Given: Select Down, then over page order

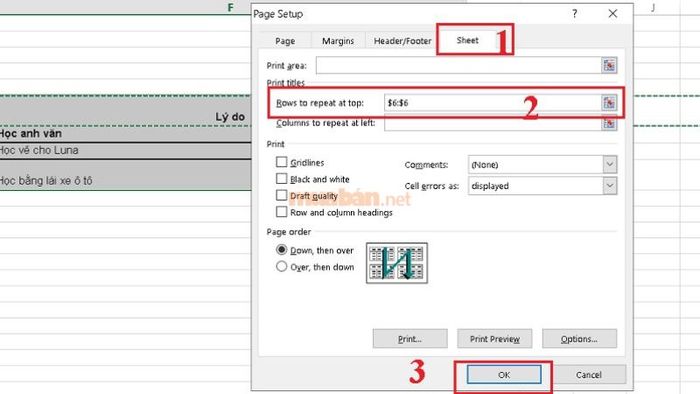Looking at the screenshot, I should click(281, 249).
